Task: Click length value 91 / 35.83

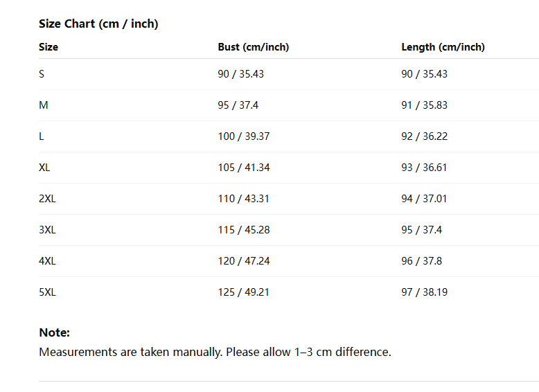Action: tap(424, 105)
